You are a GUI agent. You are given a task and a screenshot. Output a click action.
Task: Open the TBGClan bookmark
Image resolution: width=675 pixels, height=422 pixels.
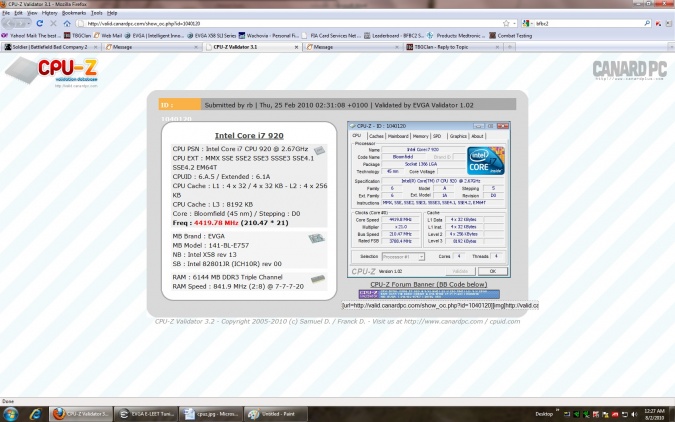tap(77, 36)
